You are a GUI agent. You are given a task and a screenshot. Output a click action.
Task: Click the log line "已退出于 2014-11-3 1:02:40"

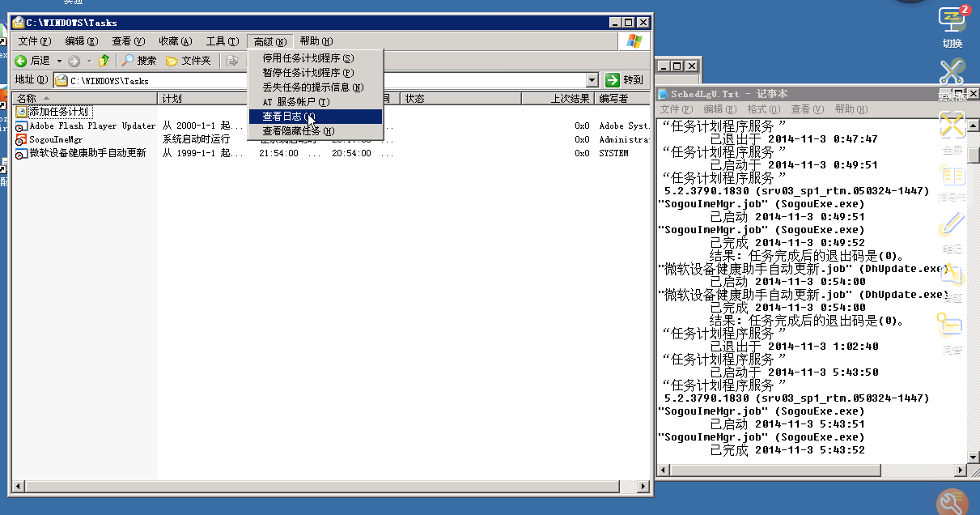click(x=793, y=346)
